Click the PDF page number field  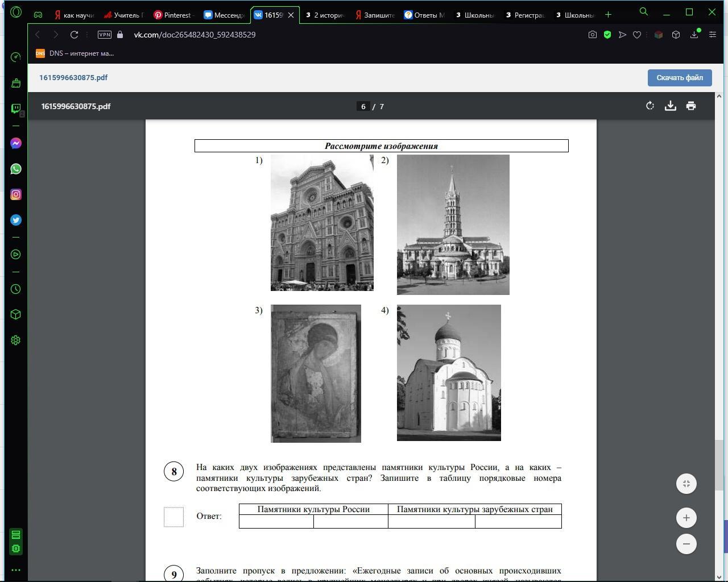tap(363, 106)
